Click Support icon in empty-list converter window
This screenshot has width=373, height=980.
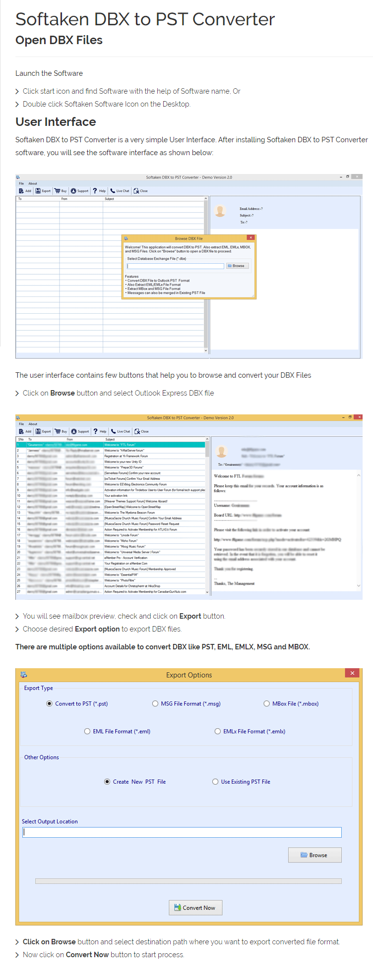point(73,191)
